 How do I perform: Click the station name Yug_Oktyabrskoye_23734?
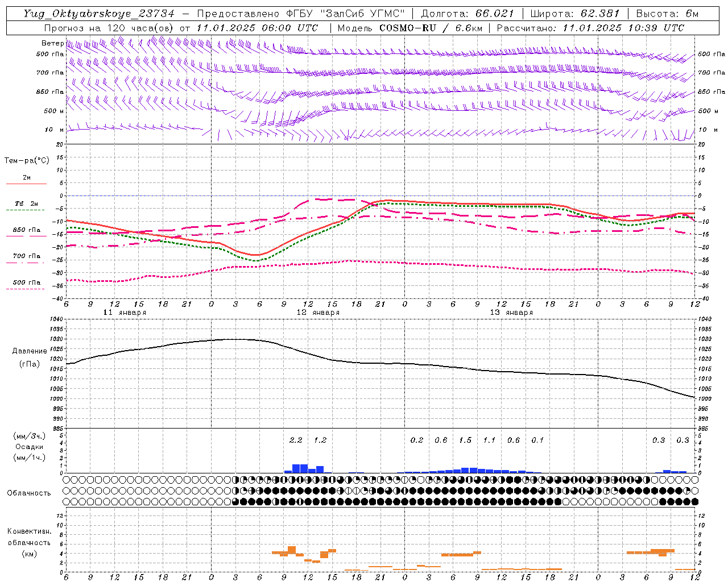tap(99, 14)
